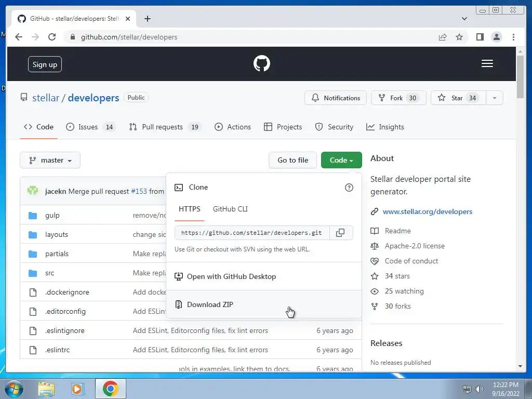532x399 pixels.
Task: Open the developers repository name link
Action: click(94, 98)
